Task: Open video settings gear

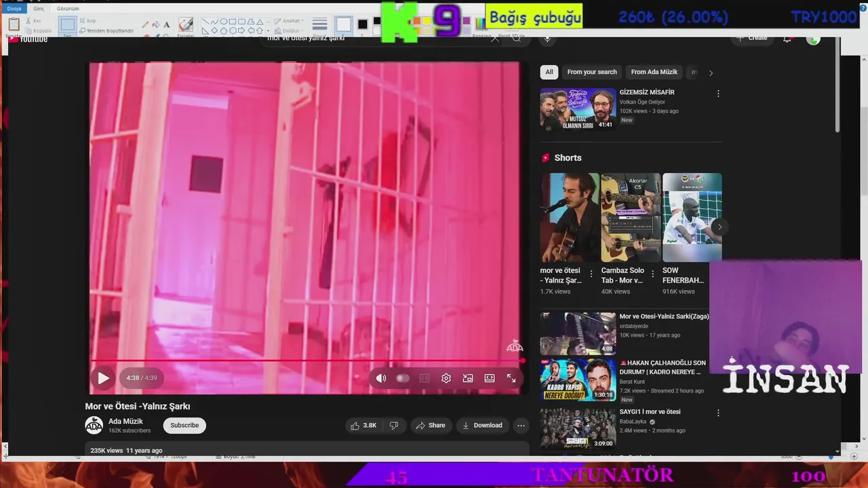Action: [x=446, y=378]
